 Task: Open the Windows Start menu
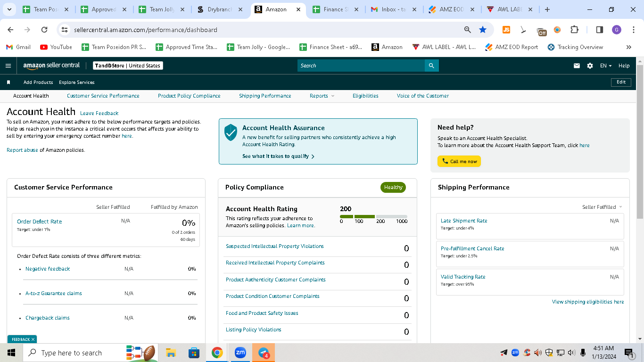click(x=11, y=353)
